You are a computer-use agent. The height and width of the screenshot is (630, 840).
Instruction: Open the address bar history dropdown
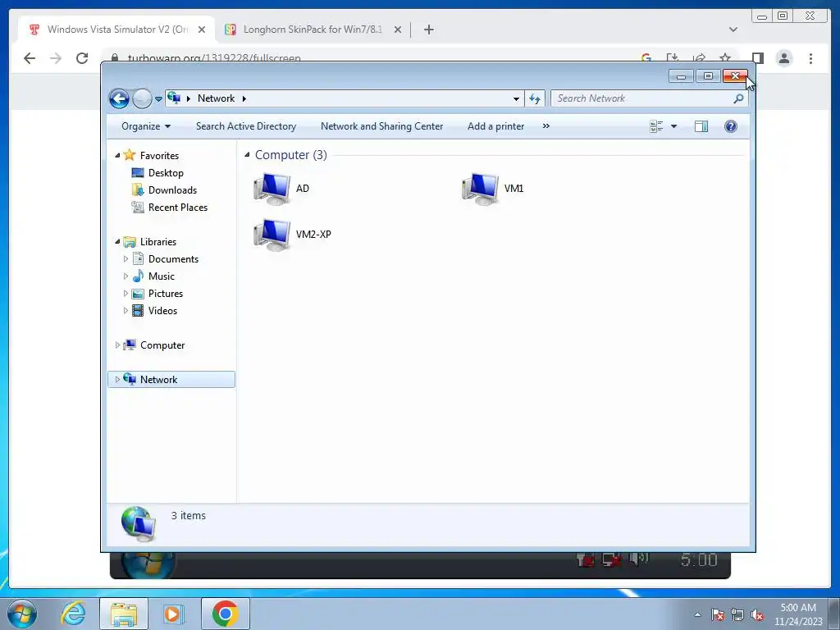(x=516, y=98)
